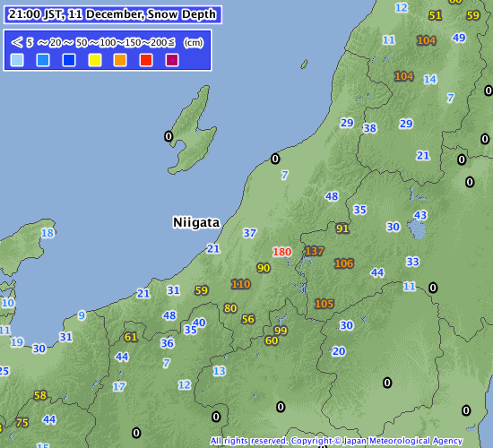The image size is (493, 448).
Task: Click the 105 cm orange station marker
Action: pyautogui.click(x=324, y=304)
